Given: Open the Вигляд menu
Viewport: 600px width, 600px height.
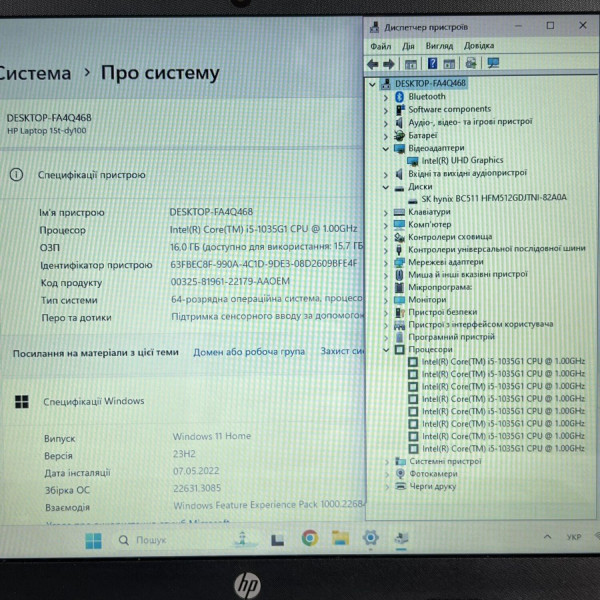Looking at the screenshot, I should click(x=439, y=46).
